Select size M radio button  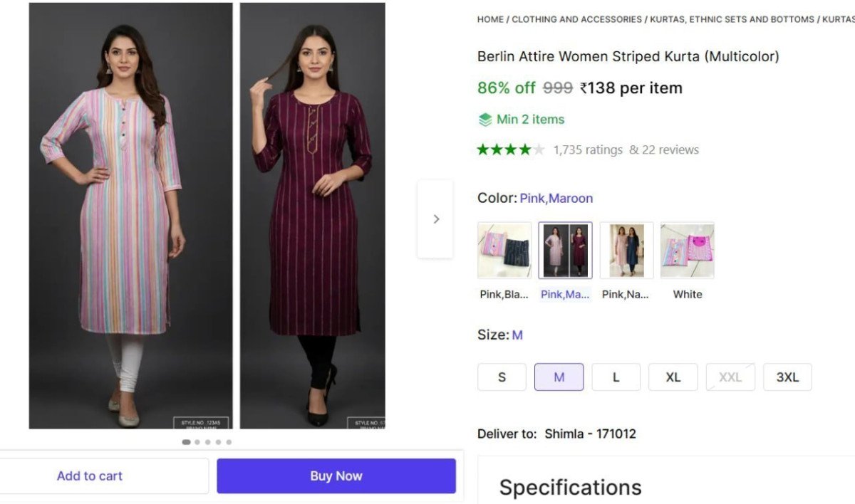click(559, 377)
